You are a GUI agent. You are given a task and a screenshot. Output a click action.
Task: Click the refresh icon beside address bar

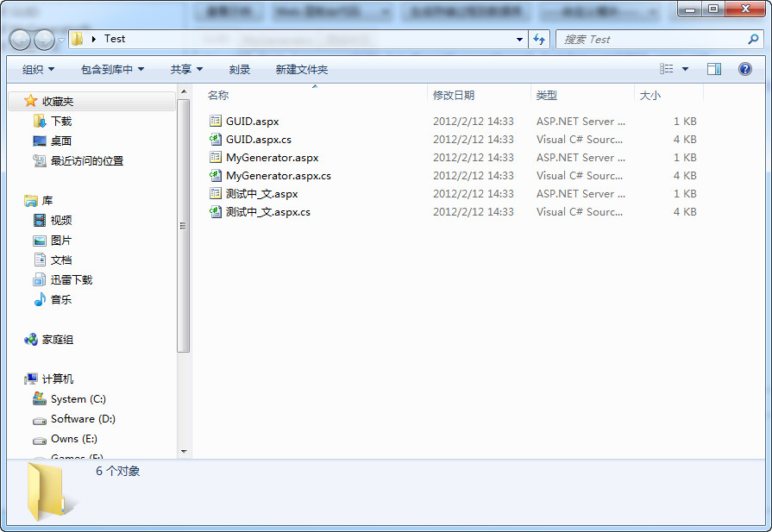[539, 39]
